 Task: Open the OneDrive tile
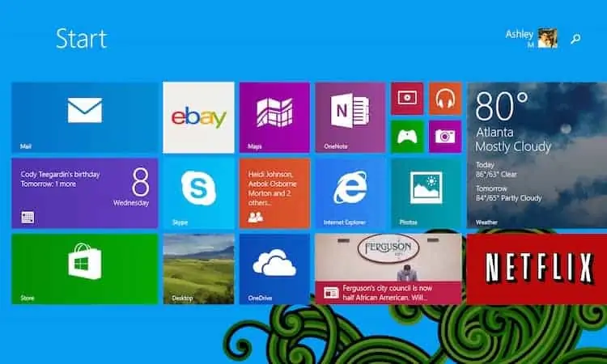click(274, 269)
